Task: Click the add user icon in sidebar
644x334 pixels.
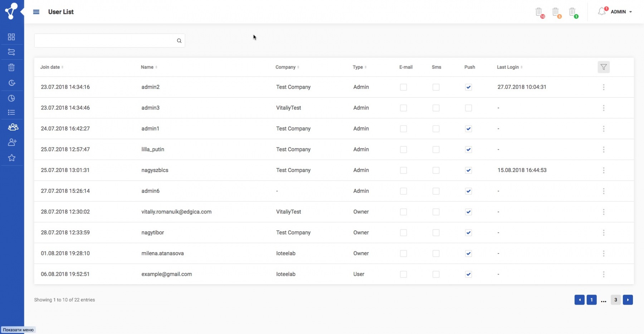Action: tap(12, 142)
